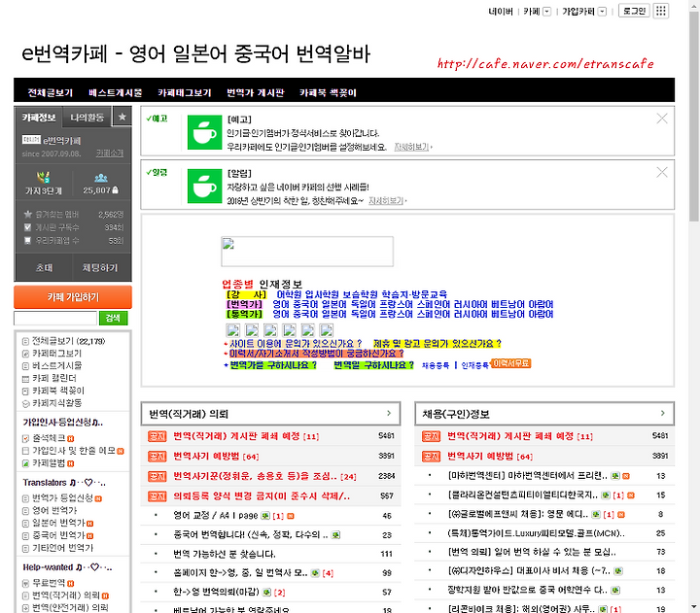
Task: Toggle the 우리카페앱 수 icon box
Action: point(27,241)
